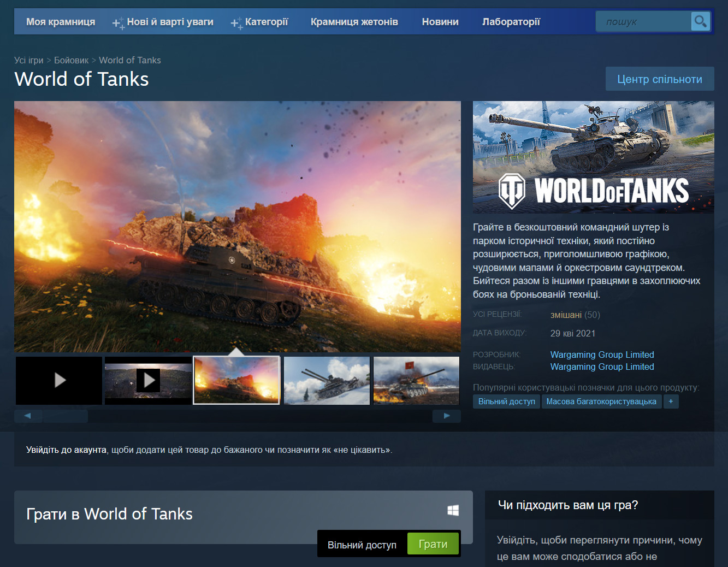The width and height of the screenshot is (728, 567).
Task: Click Чи підходить вам ця гра? heading
Action: tap(568, 505)
